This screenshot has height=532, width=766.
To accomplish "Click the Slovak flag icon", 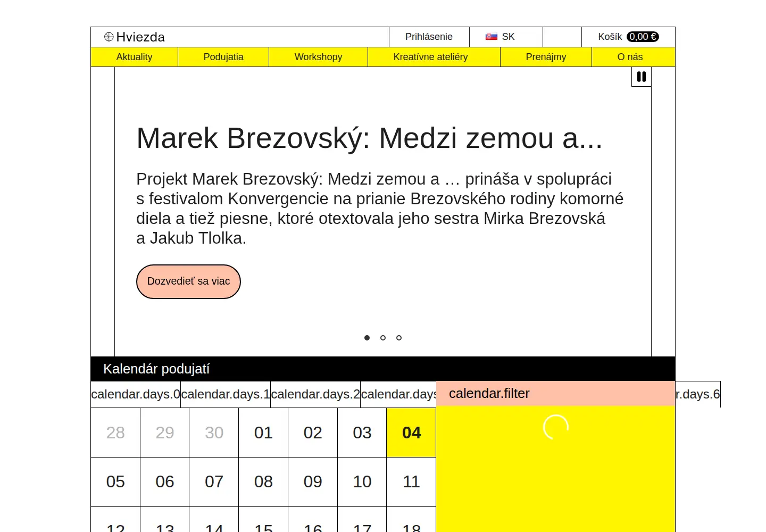I will click(x=492, y=37).
